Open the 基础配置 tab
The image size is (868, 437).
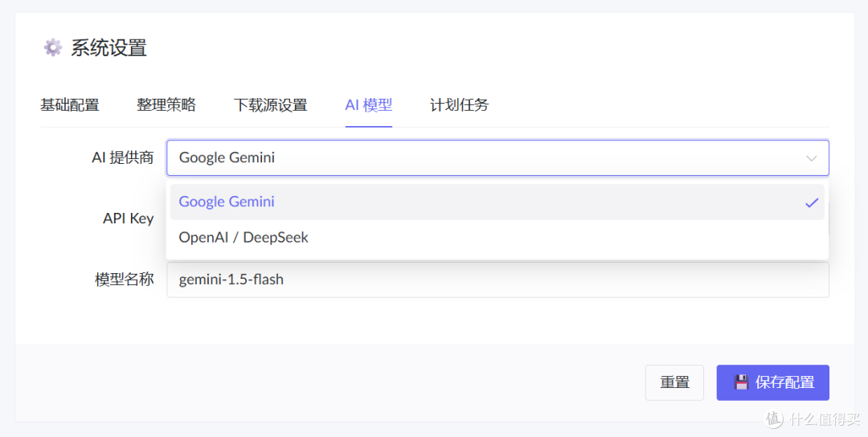[x=70, y=105]
